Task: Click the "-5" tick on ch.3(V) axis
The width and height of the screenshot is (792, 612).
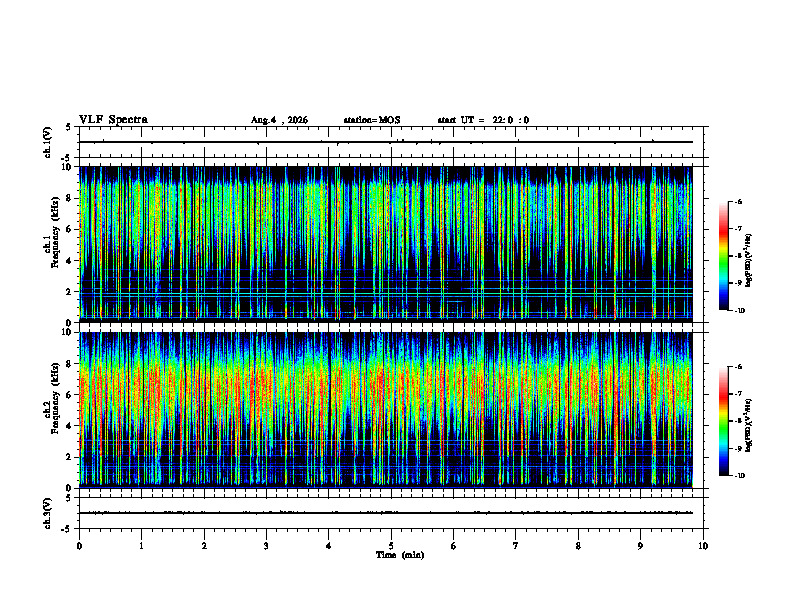Action: 67,529
